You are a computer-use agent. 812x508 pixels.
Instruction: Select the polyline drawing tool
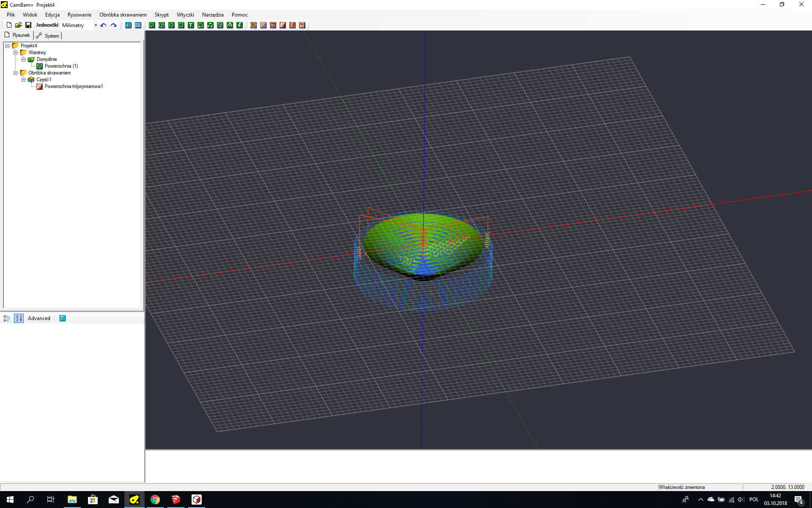tap(152, 25)
